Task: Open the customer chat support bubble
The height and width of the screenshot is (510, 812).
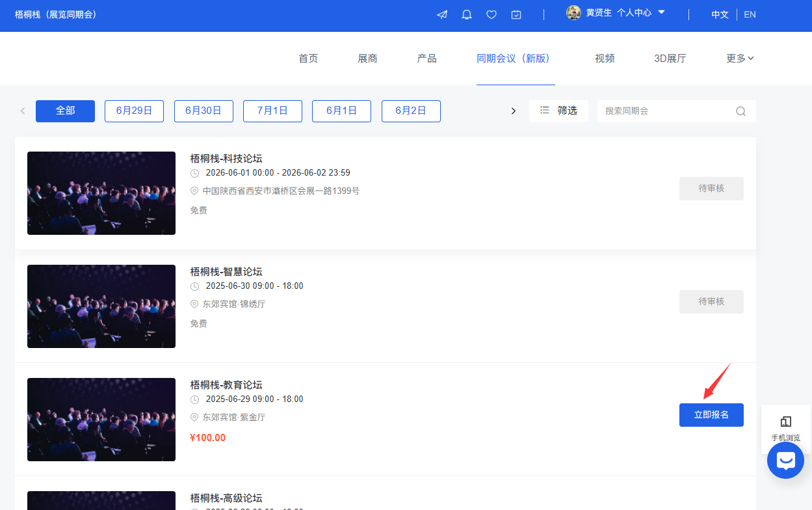Action: coord(785,461)
